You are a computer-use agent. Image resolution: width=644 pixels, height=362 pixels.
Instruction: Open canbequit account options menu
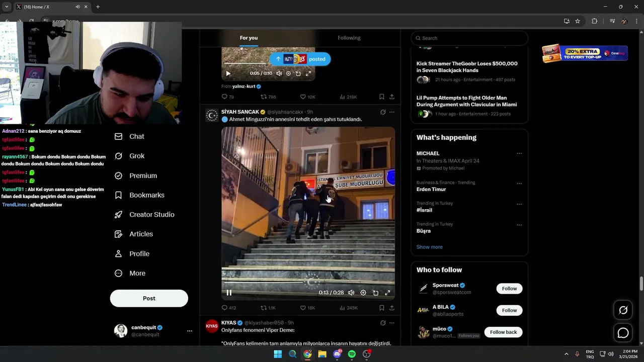(x=190, y=331)
